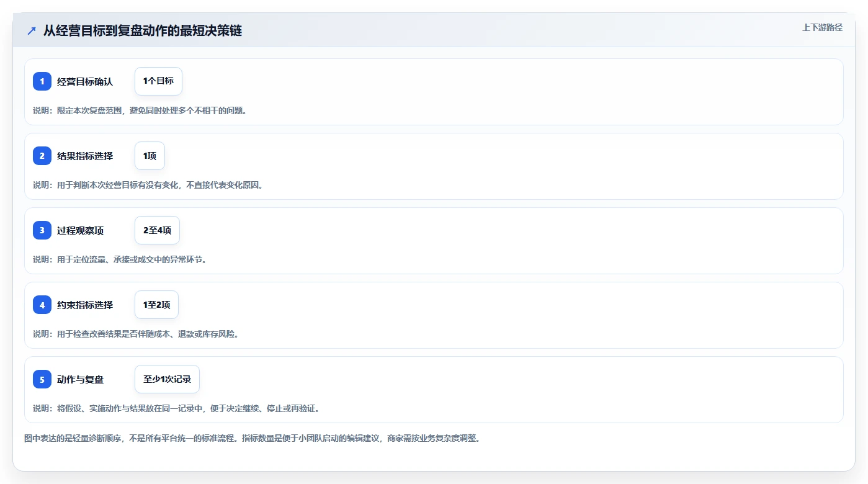Click the description '用于判断本次经营目标有没有变化' line
868x484 pixels.
click(x=148, y=185)
